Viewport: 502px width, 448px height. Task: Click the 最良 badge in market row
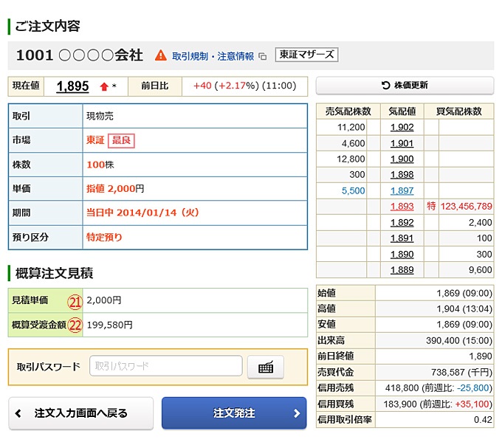122,140
